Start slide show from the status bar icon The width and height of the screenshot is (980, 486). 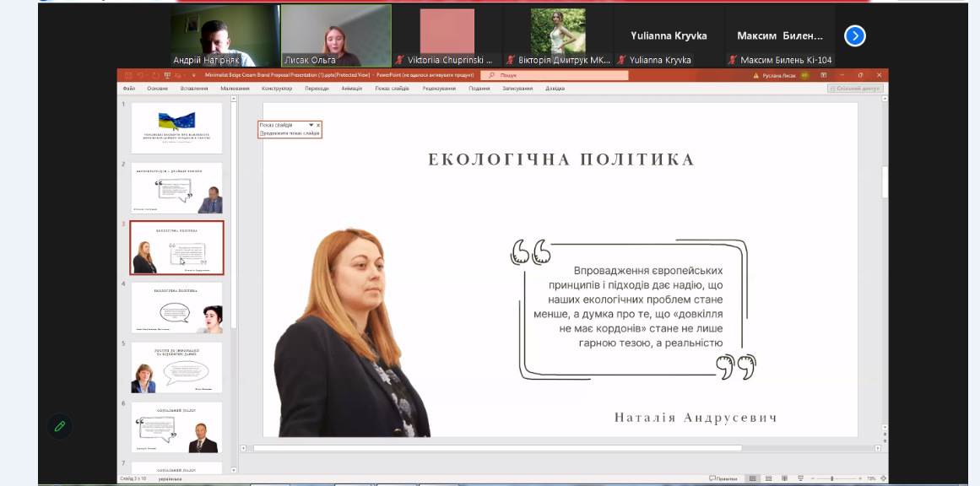click(801, 478)
